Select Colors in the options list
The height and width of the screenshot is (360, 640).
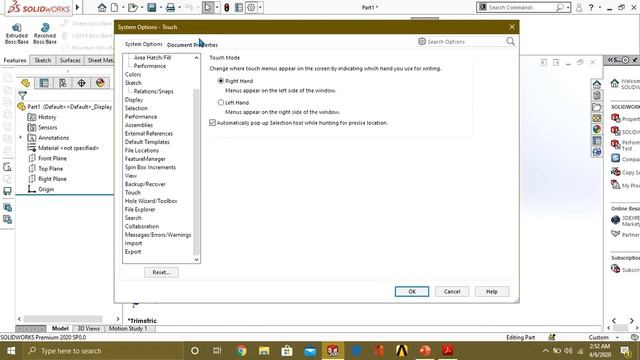coord(133,74)
